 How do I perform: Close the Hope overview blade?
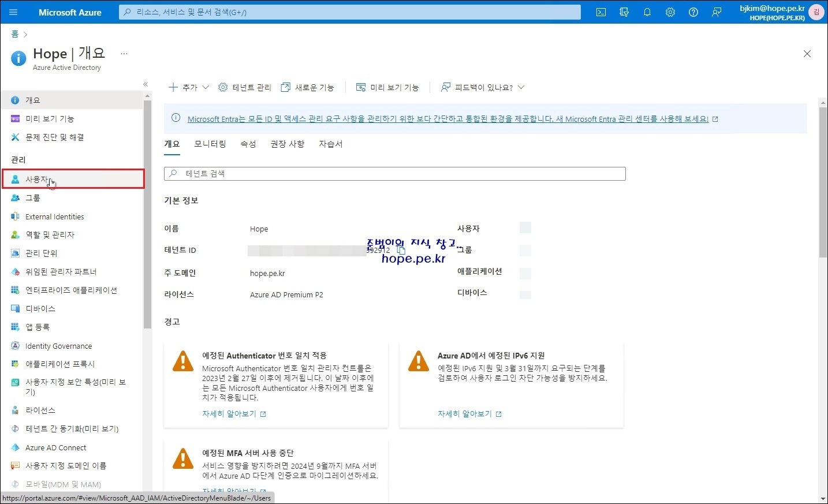click(x=807, y=54)
